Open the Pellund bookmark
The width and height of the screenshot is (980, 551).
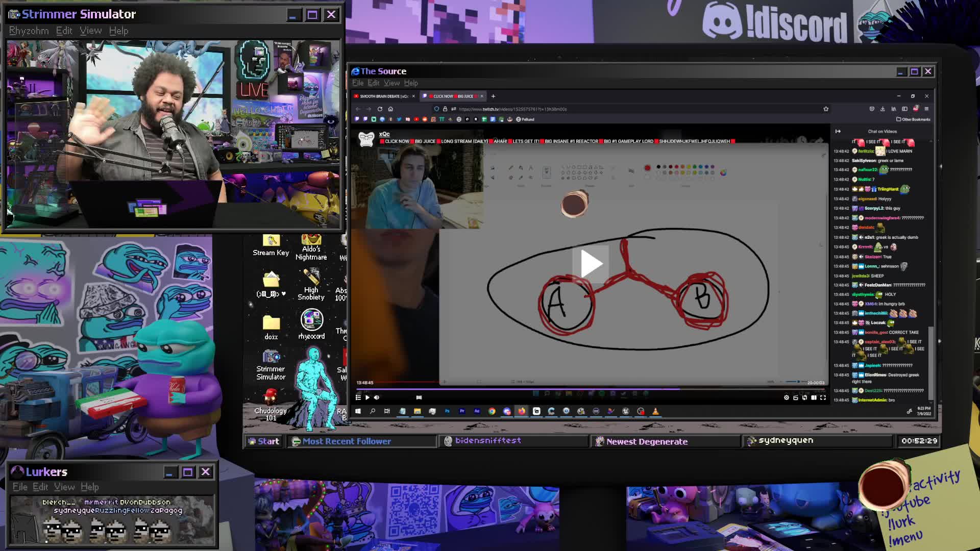point(525,119)
